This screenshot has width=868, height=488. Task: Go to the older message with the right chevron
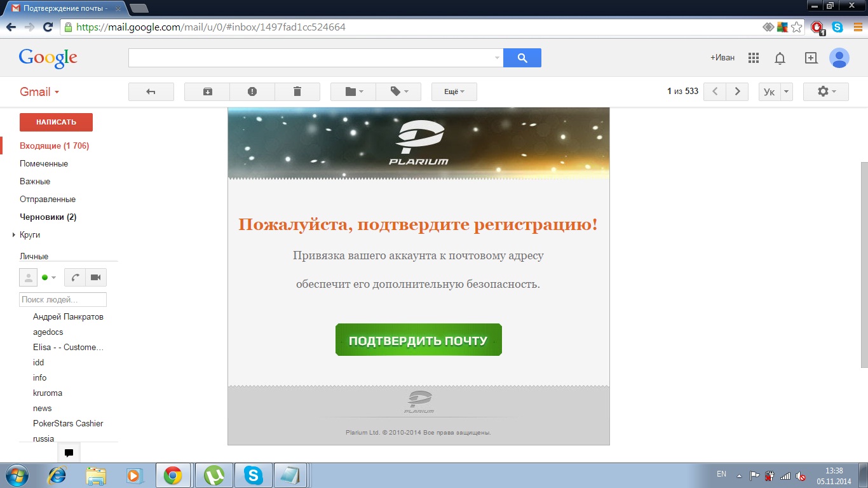click(x=737, y=91)
